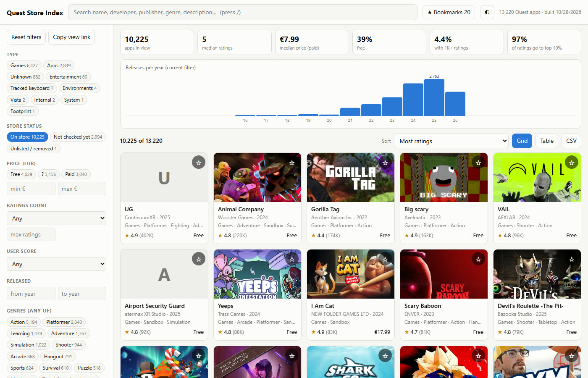The height and width of the screenshot is (378, 588).
Task: Toggle the Paid price filter chip
Action: click(76, 174)
